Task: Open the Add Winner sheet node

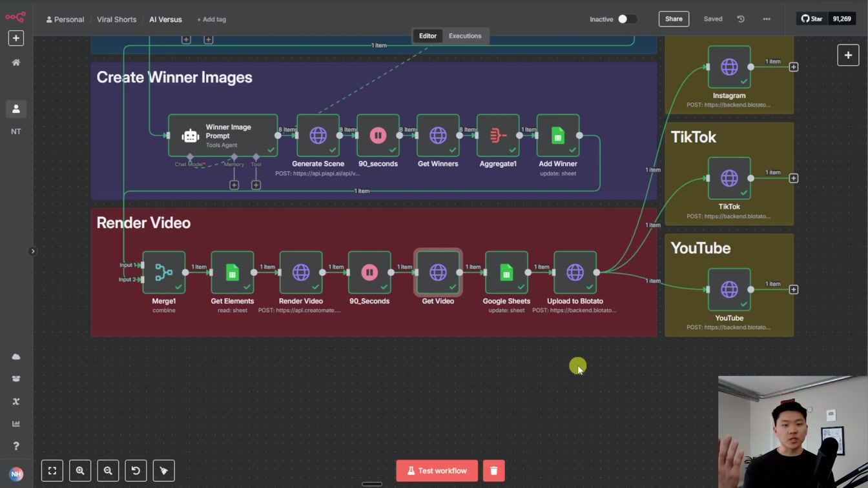Action: (558, 136)
